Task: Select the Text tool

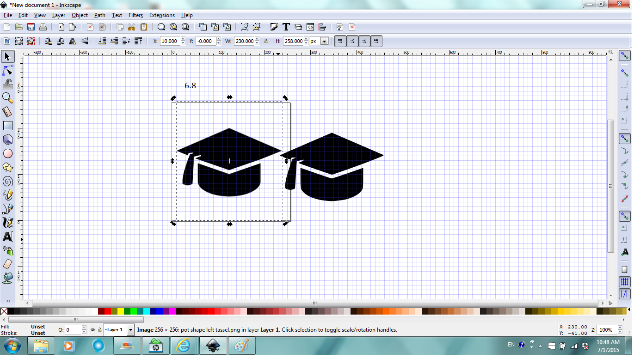Action: [x=7, y=237]
